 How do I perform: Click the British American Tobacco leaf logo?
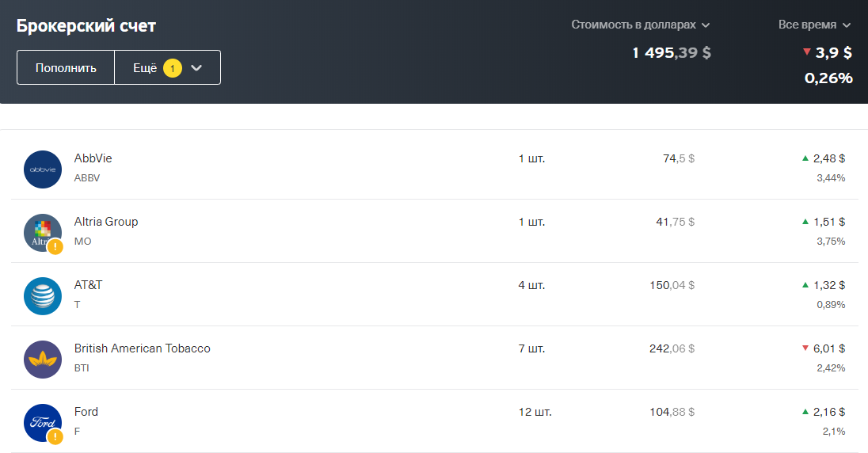tap(43, 360)
